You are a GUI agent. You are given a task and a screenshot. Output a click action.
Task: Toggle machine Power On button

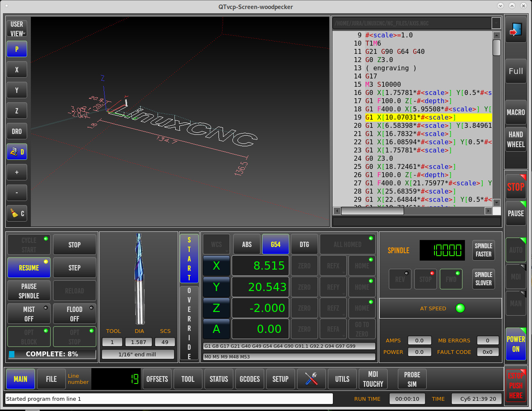click(516, 344)
